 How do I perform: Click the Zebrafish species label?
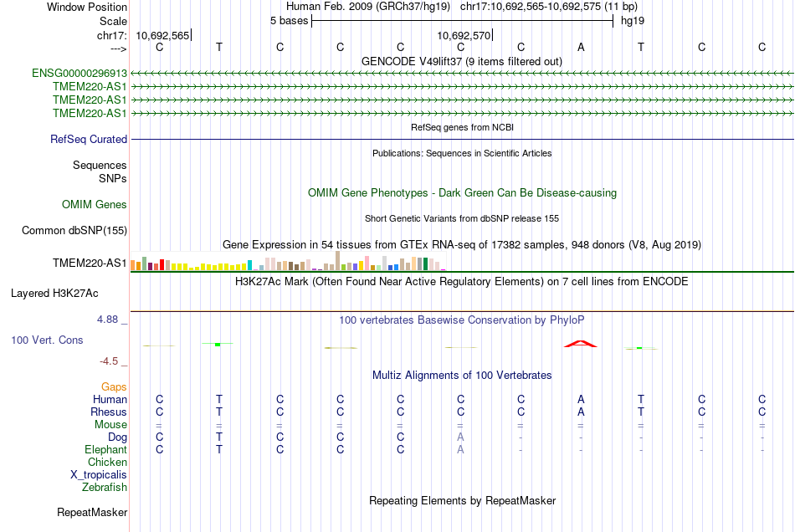tap(105, 487)
